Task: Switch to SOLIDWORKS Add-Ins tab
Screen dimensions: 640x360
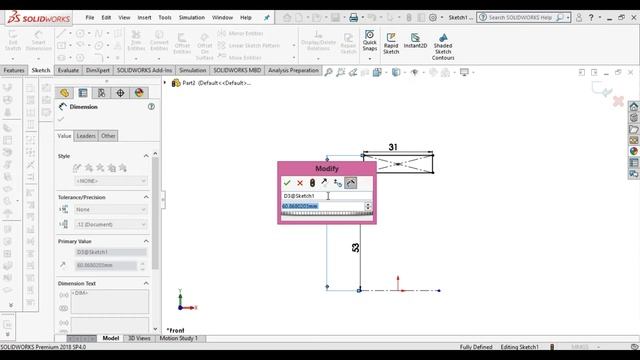Action: [144, 70]
